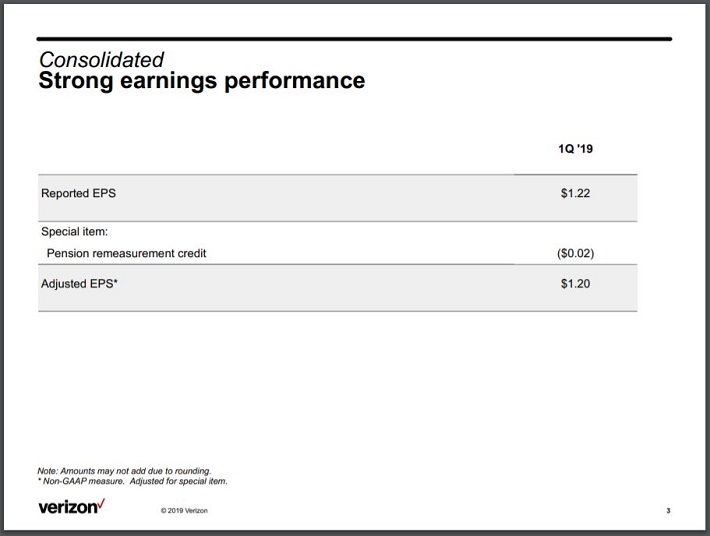Select the $1.22 reported EPS value
Screen dimensions: 710x536
[x=575, y=193]
